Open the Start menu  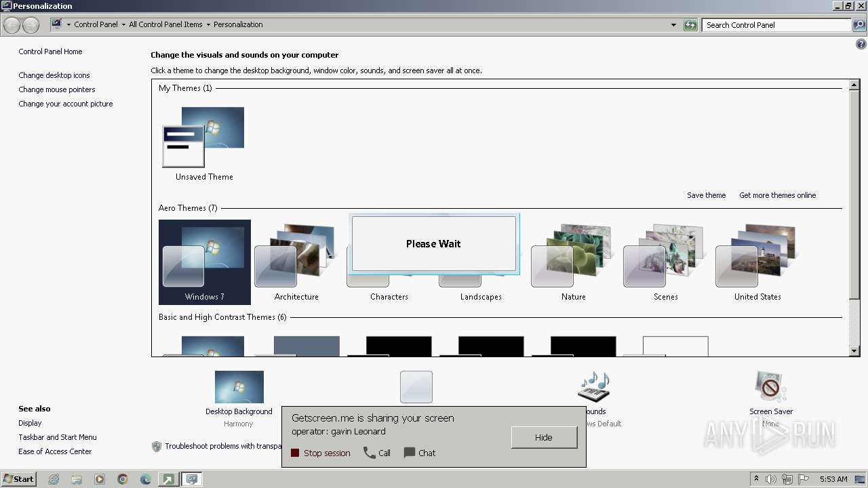18,479
